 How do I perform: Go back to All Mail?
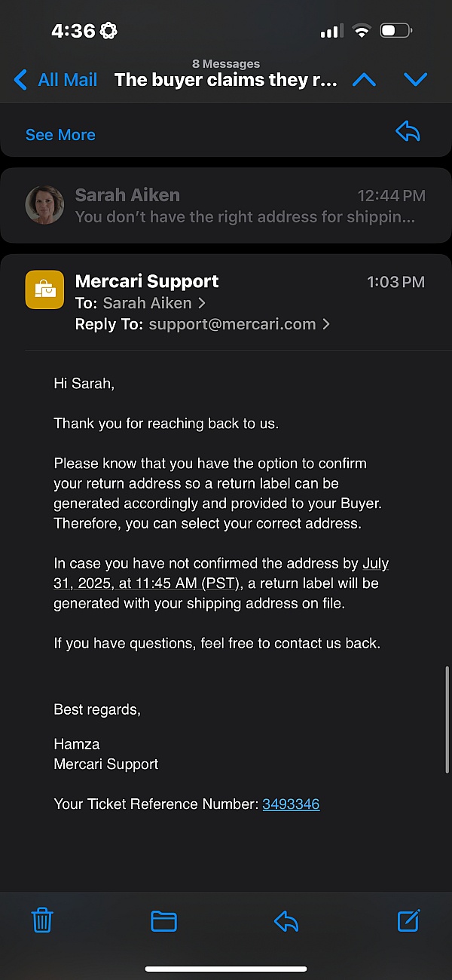[56, 79]
